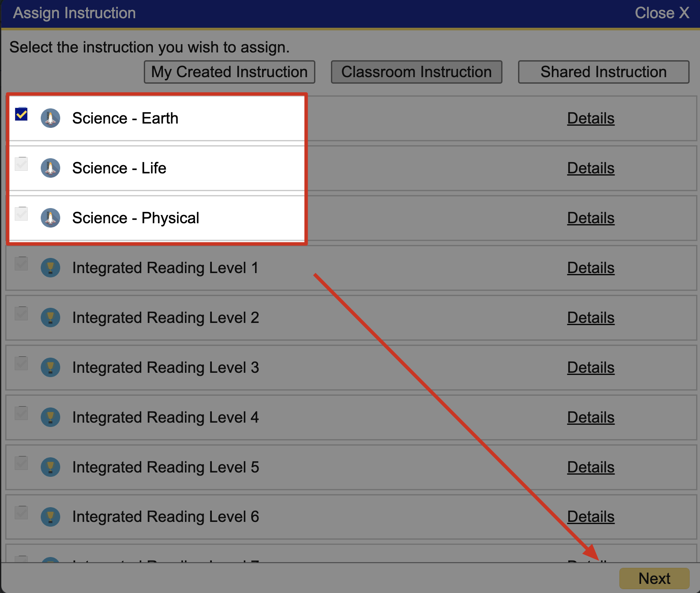Image resolution: width=700 pixels, height=593 pixels.
Task: Click the lightbulb icon for Integrated Reading Level 3
Action: tap(51, 367)
